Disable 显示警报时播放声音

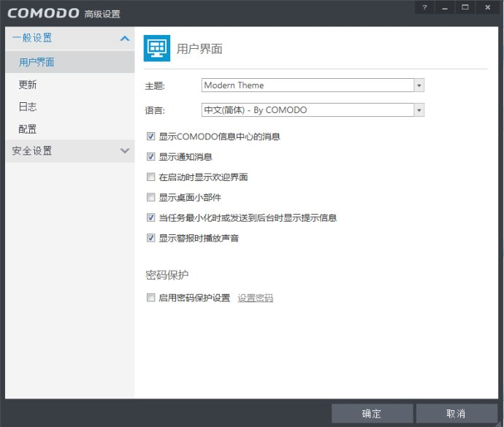[x=150, y=238]
